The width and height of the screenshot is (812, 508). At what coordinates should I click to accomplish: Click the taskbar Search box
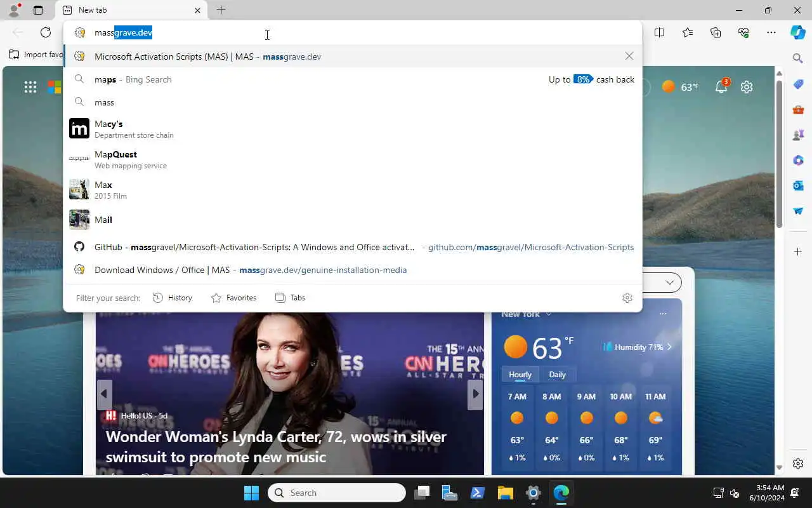(x=337, y=493)
